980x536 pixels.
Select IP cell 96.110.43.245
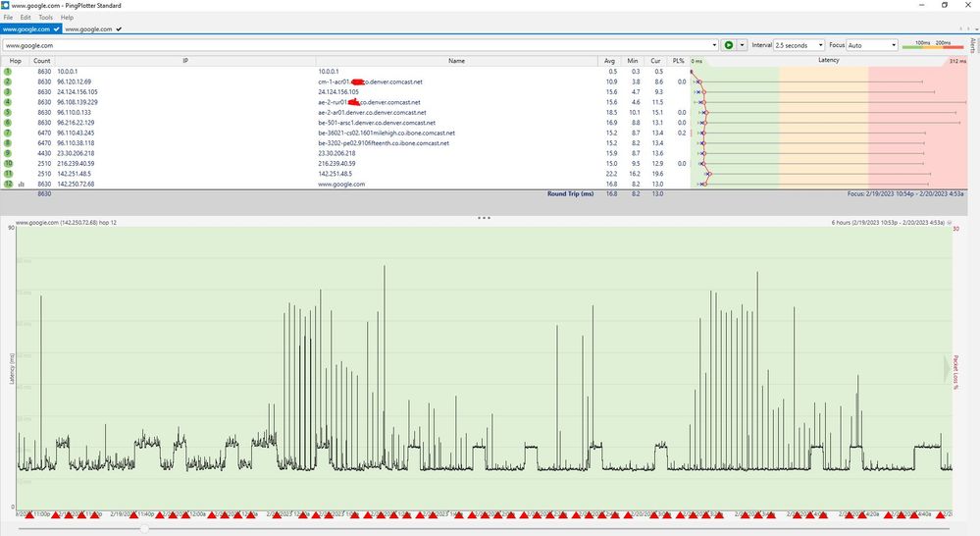76,133
